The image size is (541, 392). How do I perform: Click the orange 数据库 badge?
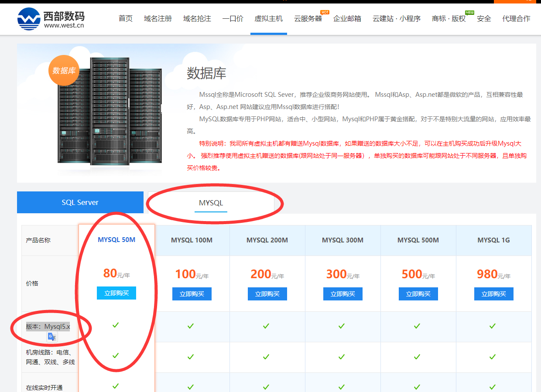(64, 71)
